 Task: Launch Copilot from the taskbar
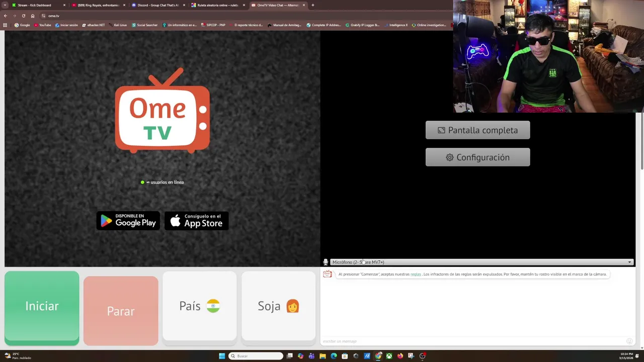(300, 356)
